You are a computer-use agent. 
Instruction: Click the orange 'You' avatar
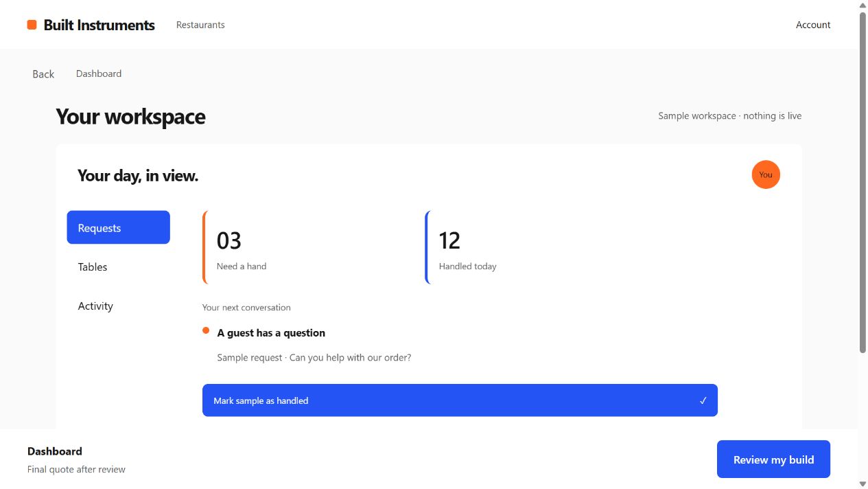(x=766, y=174)
